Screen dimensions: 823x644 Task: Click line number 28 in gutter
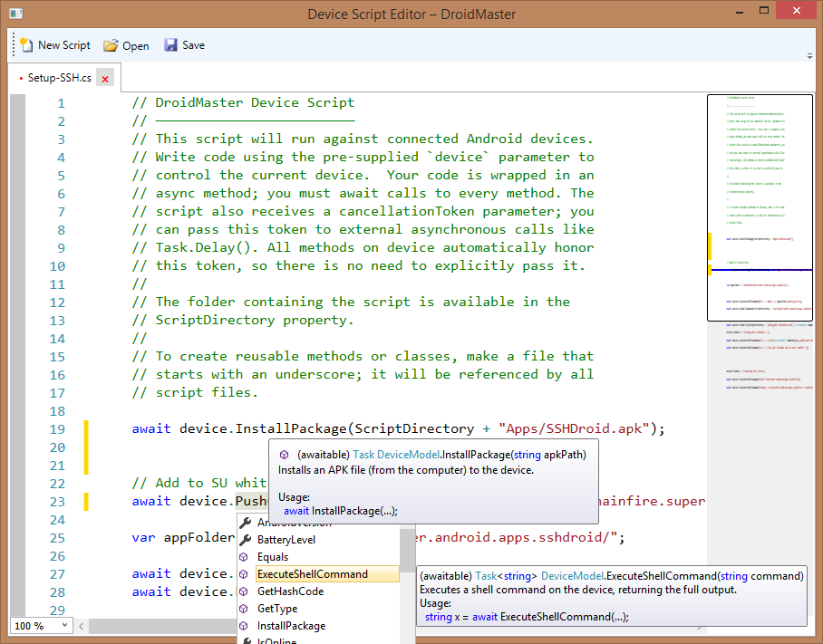(57, 592)
